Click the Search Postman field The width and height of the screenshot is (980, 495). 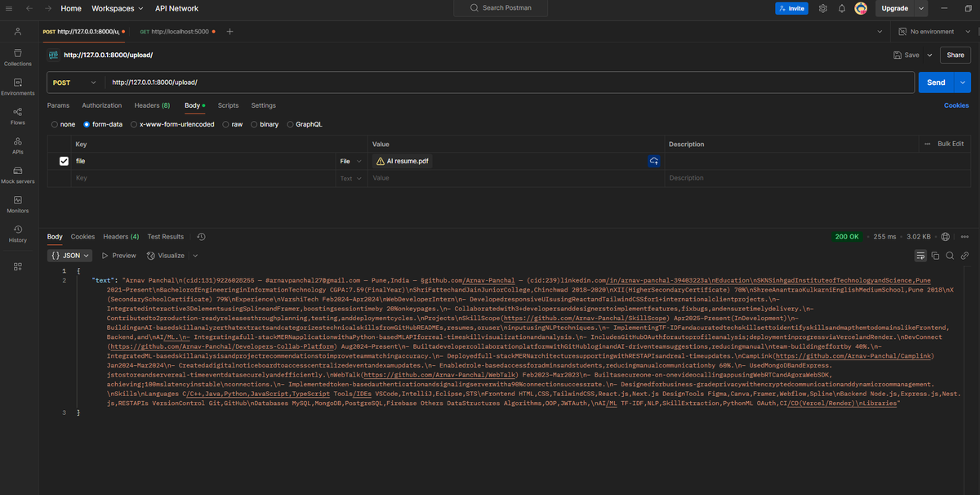[x=501, y=8]
